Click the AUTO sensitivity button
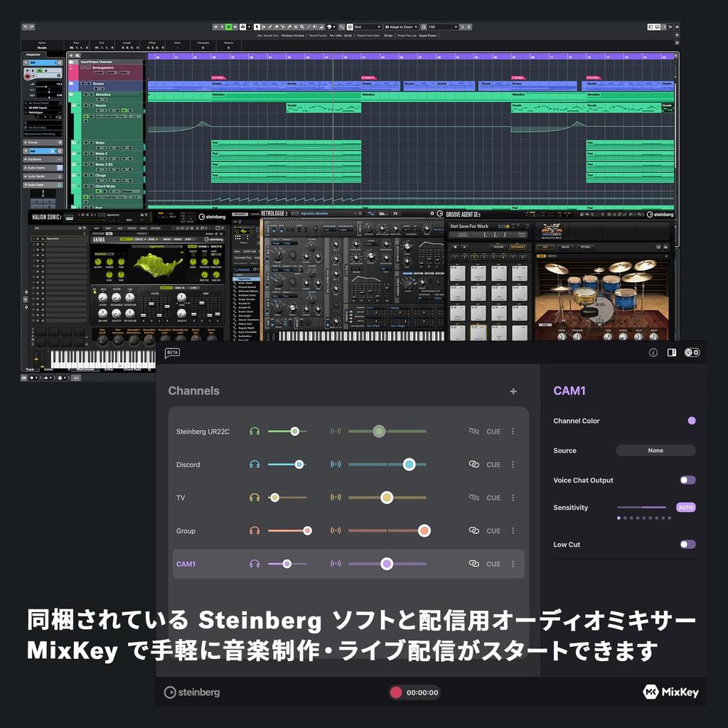This screenshot has width=728, height=728. (x=685, y=508)
